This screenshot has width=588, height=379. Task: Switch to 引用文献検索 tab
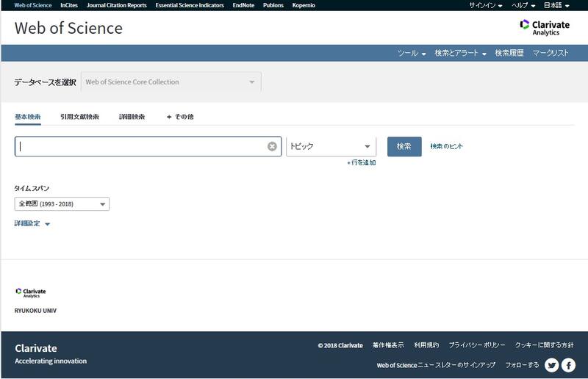(x=79, y=117)
